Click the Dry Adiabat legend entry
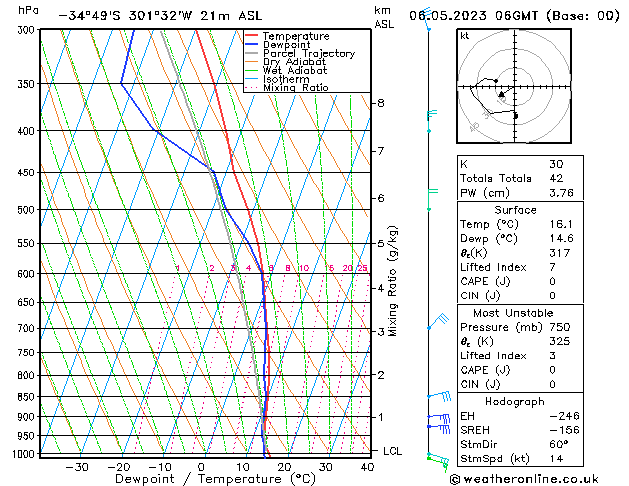Viewport: 629px width, 486px height. point(294,62)
